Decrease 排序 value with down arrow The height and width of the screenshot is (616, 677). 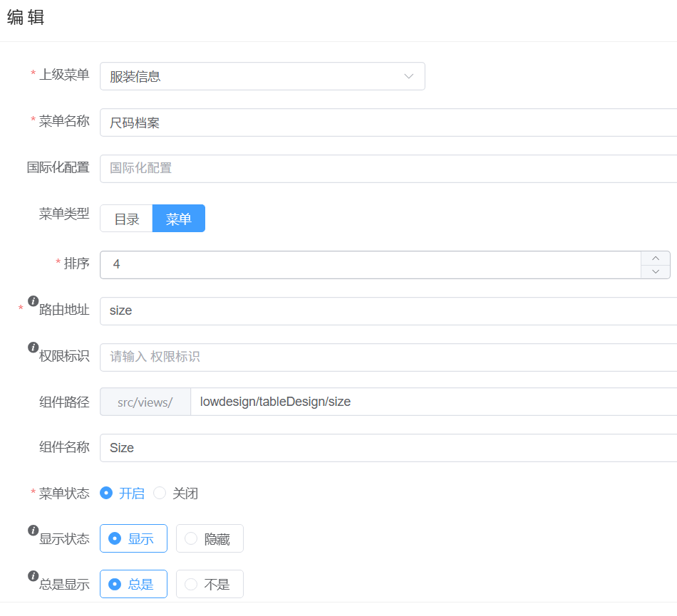[656, 271]
